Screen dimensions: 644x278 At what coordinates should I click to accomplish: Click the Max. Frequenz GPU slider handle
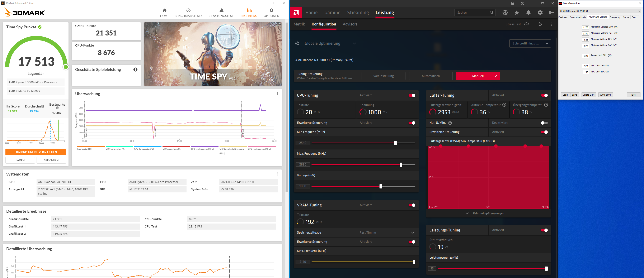click(401, 165)
